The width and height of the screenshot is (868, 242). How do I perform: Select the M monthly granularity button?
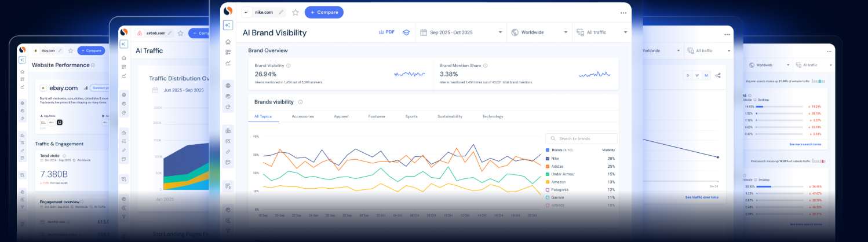pyautogui.click(x=706, y=75)
